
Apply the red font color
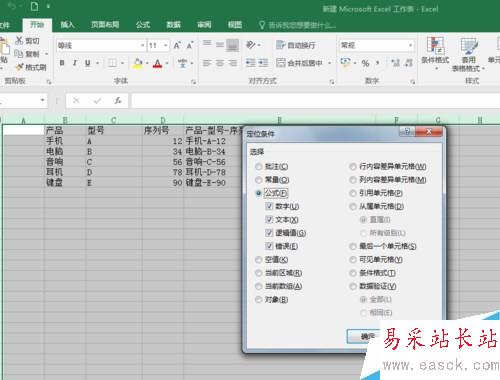(x=157, y=63)
